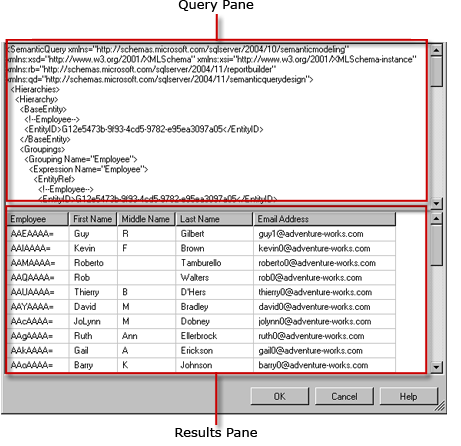Click results pane scroll down arrow
Image resolution: width=461 pixels, height=446 pixels.
pos(436,367)
